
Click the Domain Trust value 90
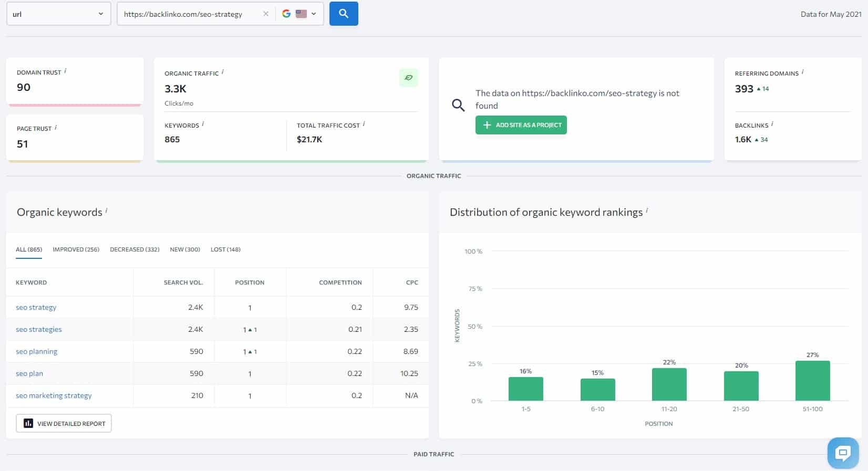pos(24,87)
